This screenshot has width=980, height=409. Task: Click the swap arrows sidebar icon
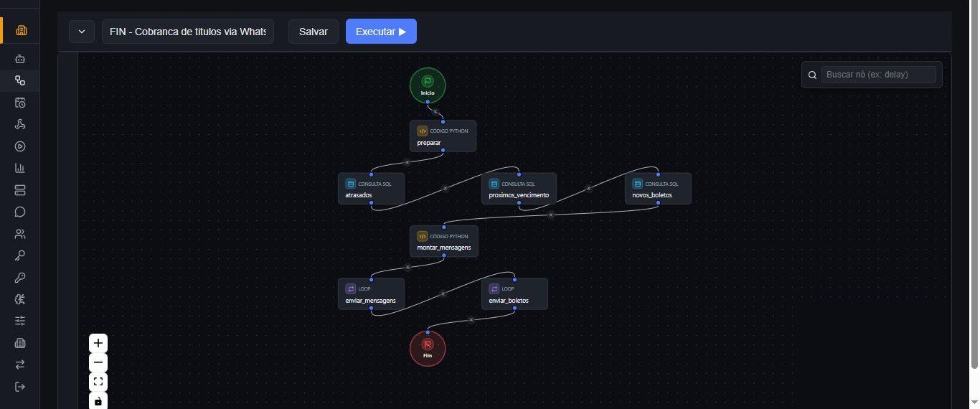click(x=20, y=365)
